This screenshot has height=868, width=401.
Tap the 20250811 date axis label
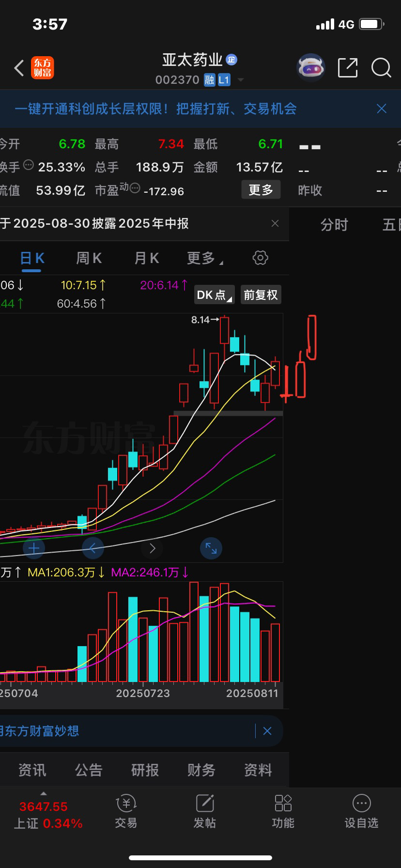(x=252, y=693)
